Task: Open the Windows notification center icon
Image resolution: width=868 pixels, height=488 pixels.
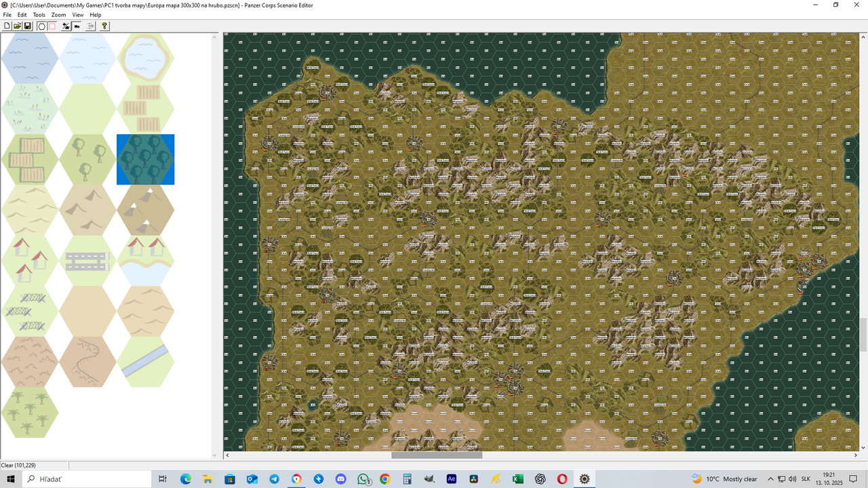Action: click(853, 479)
